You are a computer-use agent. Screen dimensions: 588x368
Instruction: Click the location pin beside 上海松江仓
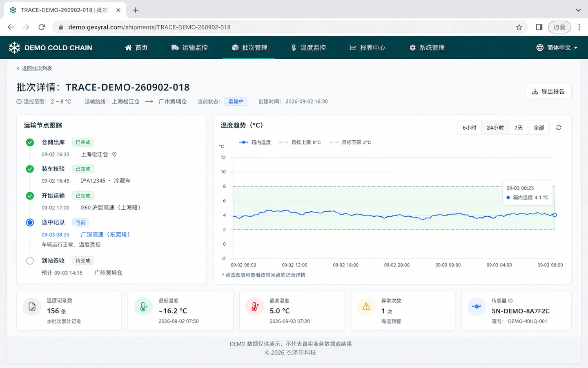click(114, 154)
